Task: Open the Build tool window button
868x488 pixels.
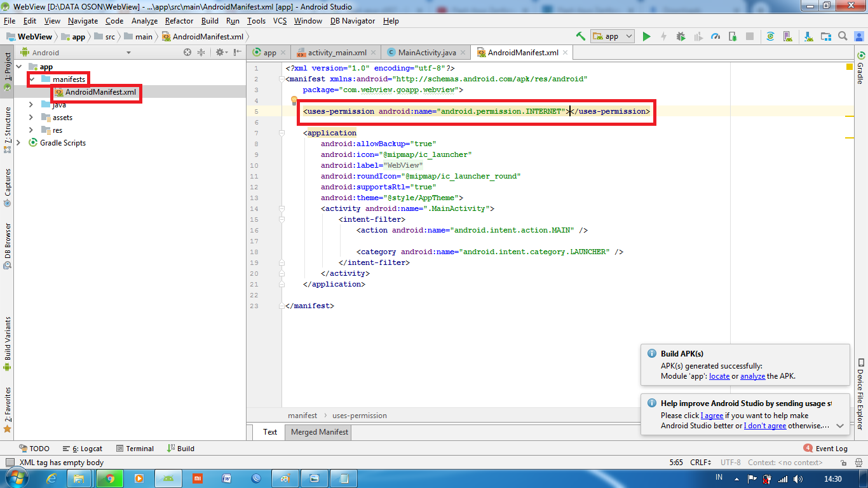Action: click(x=180, y=449)
